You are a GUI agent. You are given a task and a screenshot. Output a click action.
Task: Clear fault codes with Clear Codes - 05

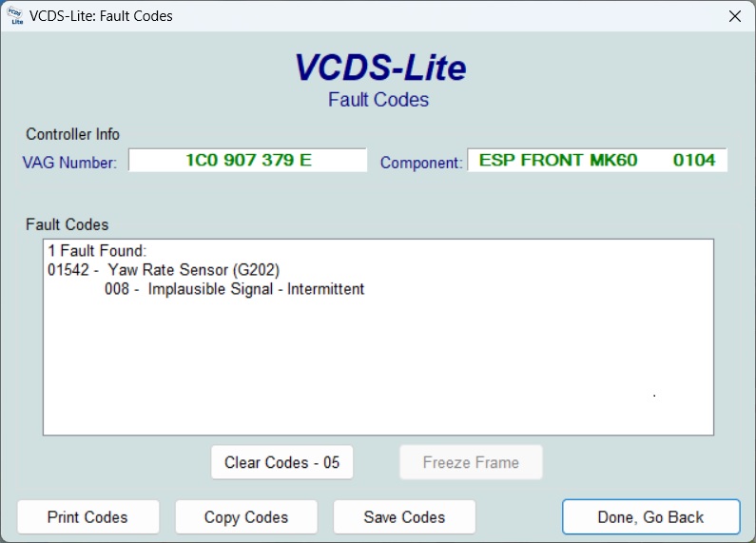point(282,462)
